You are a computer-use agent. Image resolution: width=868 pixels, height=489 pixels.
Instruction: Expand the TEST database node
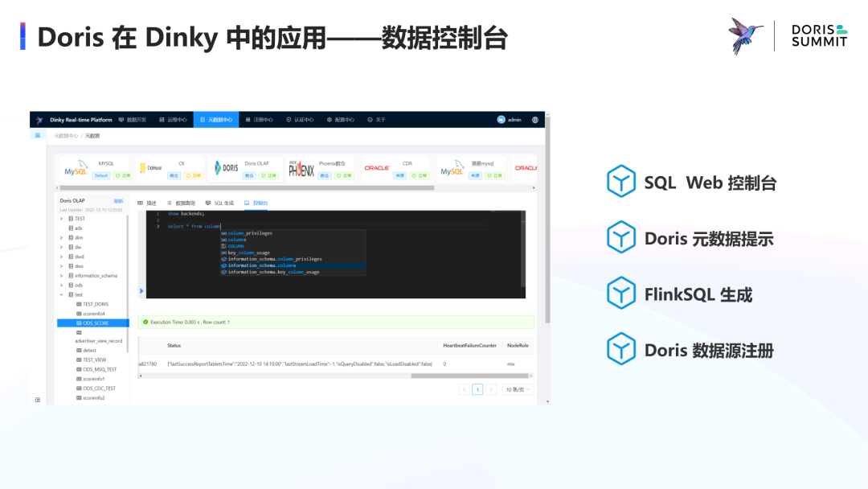click(61, 219)
